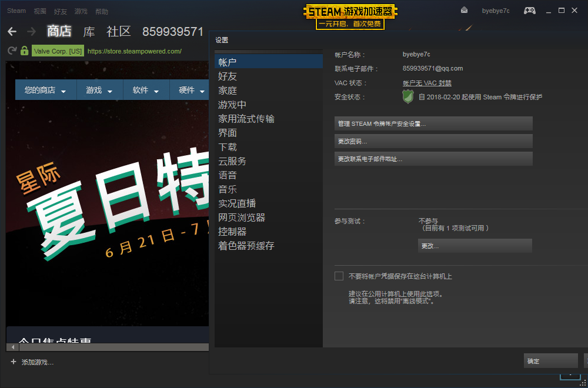The width and height of the screenshot is (588, 388).
Task: Confirm settings with 确定 button
Action: 550,360
